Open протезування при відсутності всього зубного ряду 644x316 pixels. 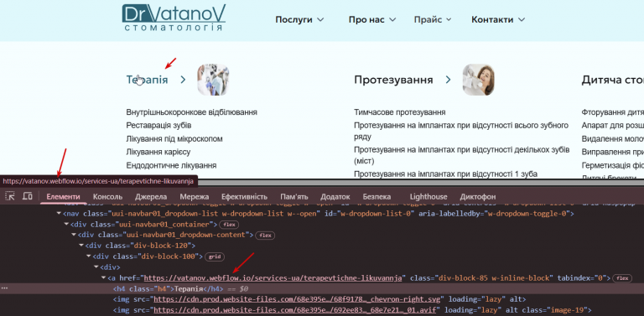(461, 131)
